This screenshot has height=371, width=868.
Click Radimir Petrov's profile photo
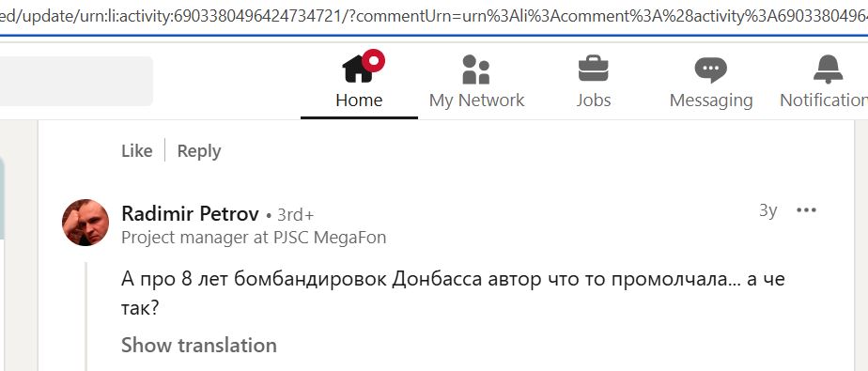point(85,223)
